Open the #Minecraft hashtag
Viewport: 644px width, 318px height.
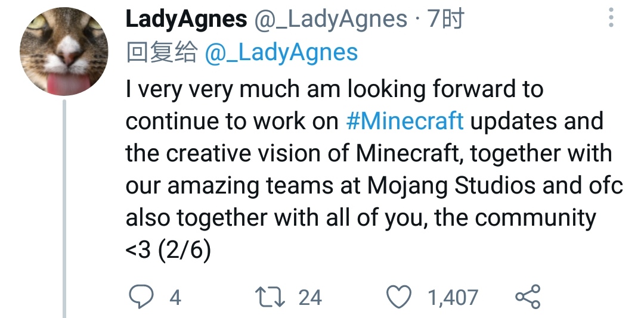[405, 121]
